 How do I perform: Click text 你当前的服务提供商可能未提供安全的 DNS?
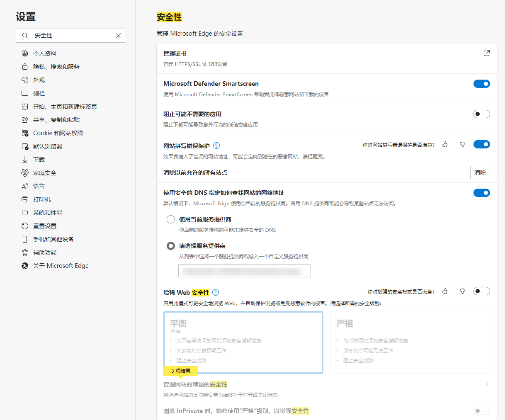pyautogui.click(x=228, y=230)
